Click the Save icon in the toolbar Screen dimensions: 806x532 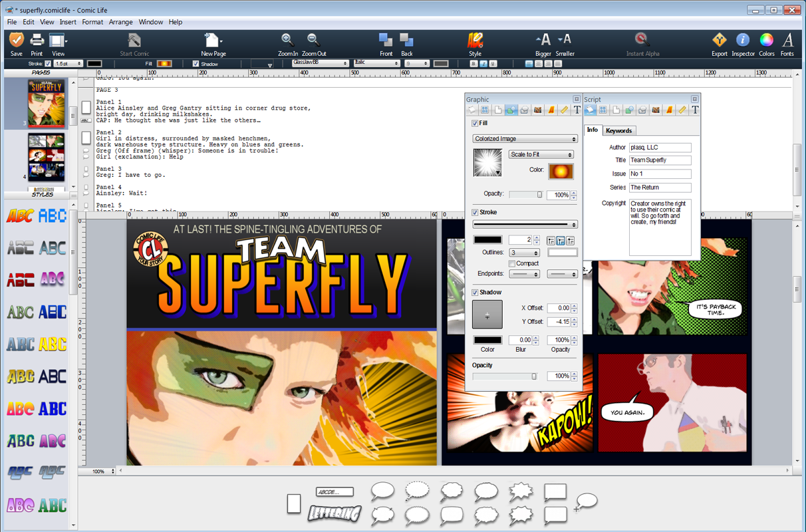pos(17,40)
